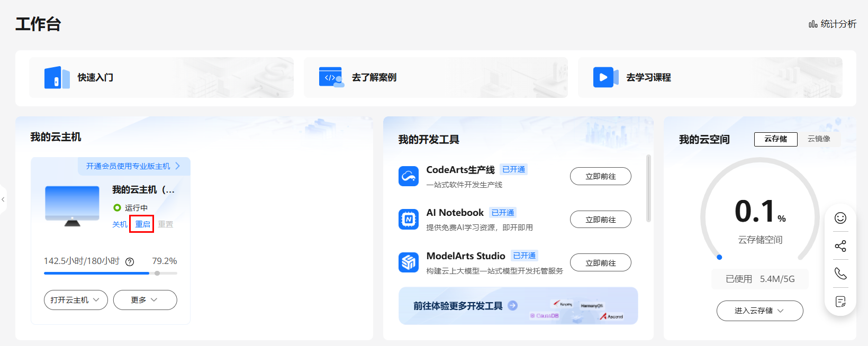Click the 前往体验更多开发工具 banner

(x=518, y=306)
